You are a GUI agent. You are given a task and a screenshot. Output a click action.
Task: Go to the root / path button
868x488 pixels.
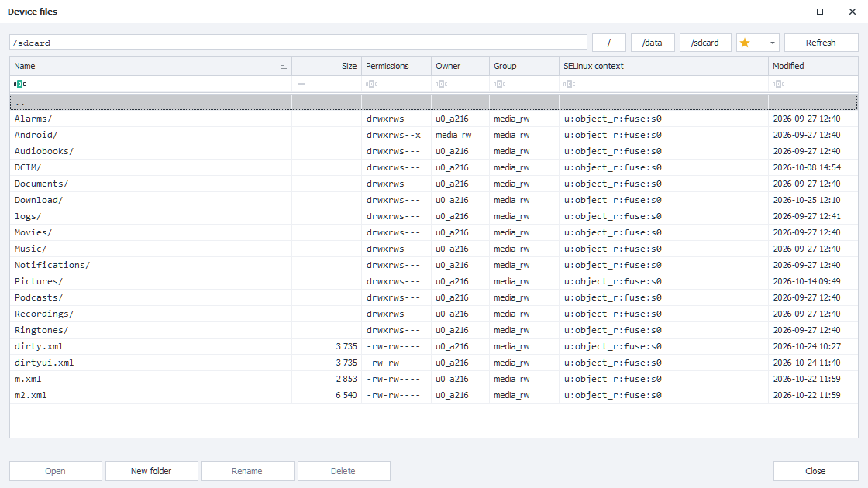pyautogui.click(x=609, y=43)
